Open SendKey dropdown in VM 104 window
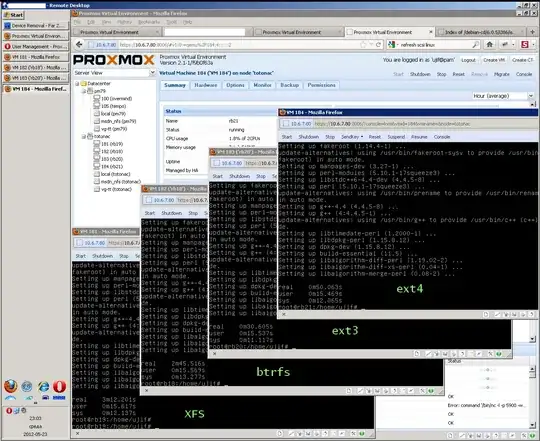Viewport: 540px width, 441px height. (352, 137)
